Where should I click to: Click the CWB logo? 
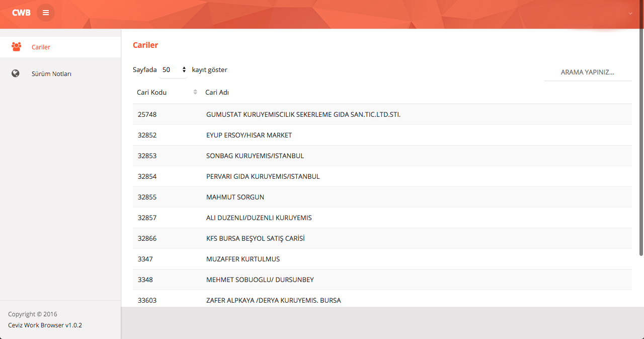[21, 13]
